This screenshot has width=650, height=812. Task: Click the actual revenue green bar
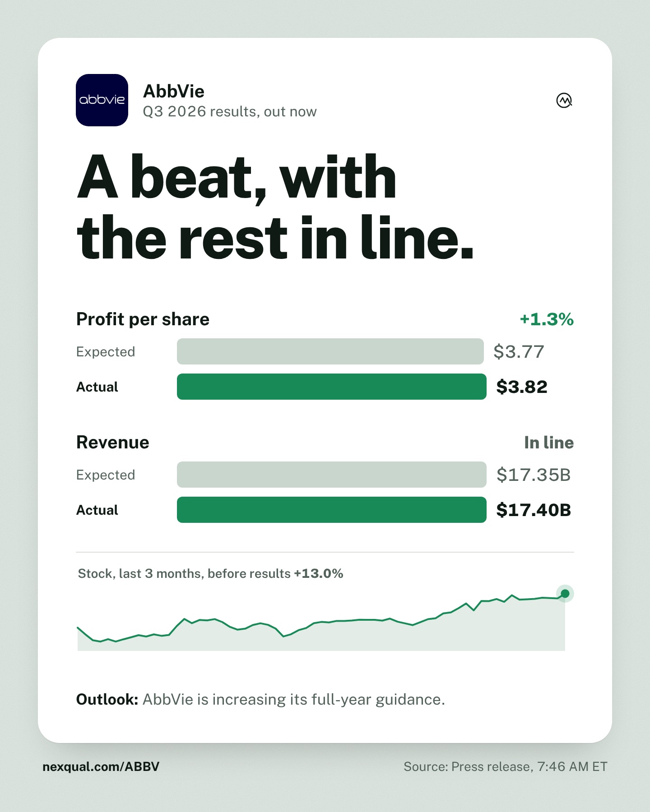click(x=332, y=510)
